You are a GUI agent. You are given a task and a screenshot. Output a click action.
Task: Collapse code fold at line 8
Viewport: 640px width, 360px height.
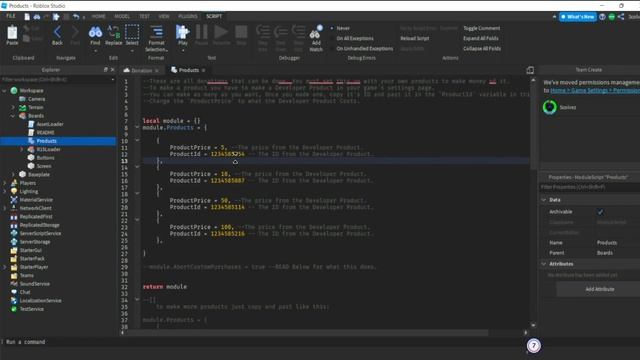tap(137, 127)
